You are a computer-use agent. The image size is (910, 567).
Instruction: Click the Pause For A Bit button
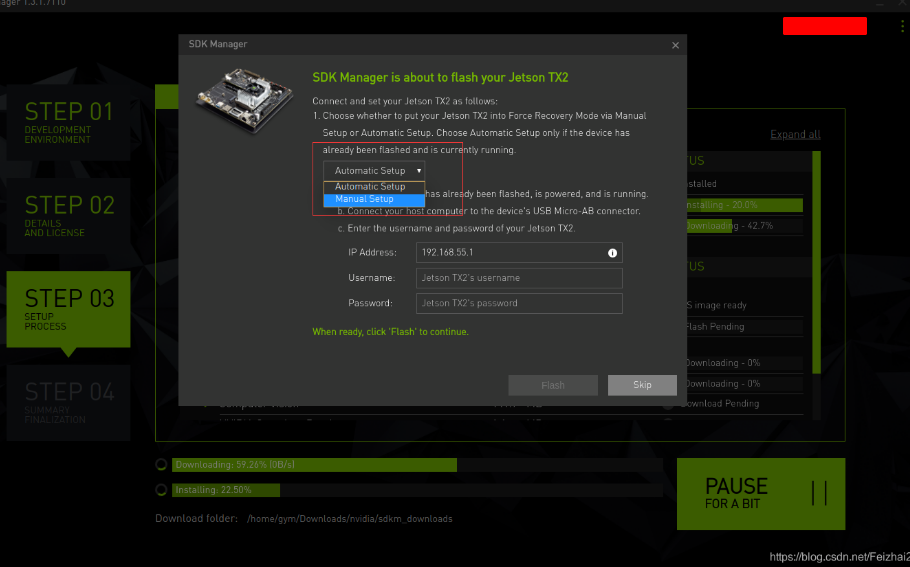coord(761,494)
